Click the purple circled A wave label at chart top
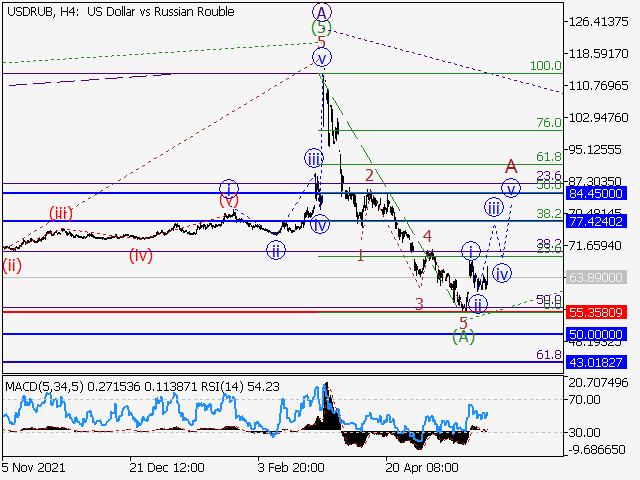The image size is (640, 480). click(322, 13)
